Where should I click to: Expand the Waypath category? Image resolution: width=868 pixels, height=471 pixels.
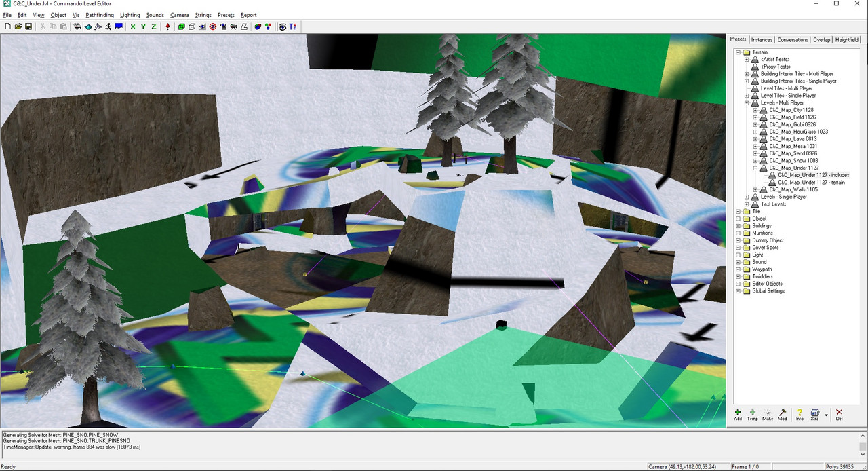pos(738,269)
